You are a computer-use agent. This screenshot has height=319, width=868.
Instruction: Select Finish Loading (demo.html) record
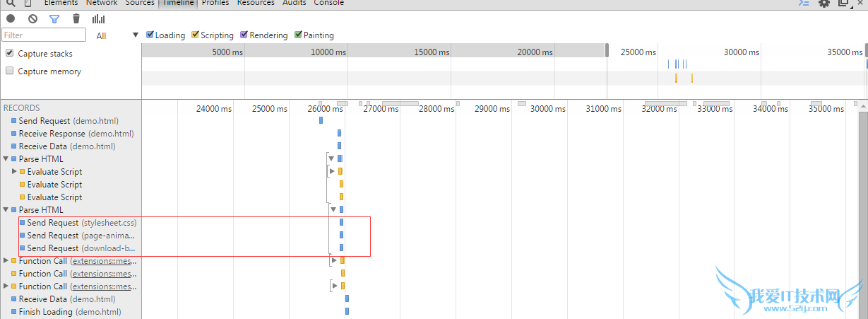coord(71,312)
